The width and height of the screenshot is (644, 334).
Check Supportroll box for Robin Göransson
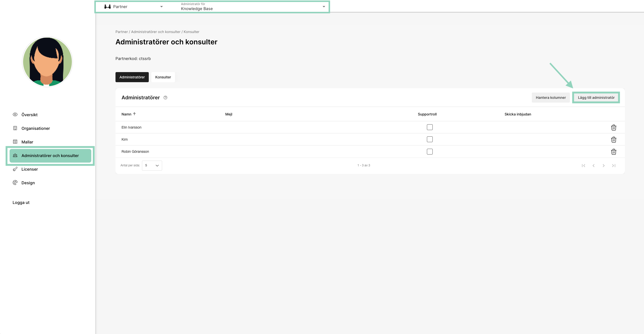430,151
